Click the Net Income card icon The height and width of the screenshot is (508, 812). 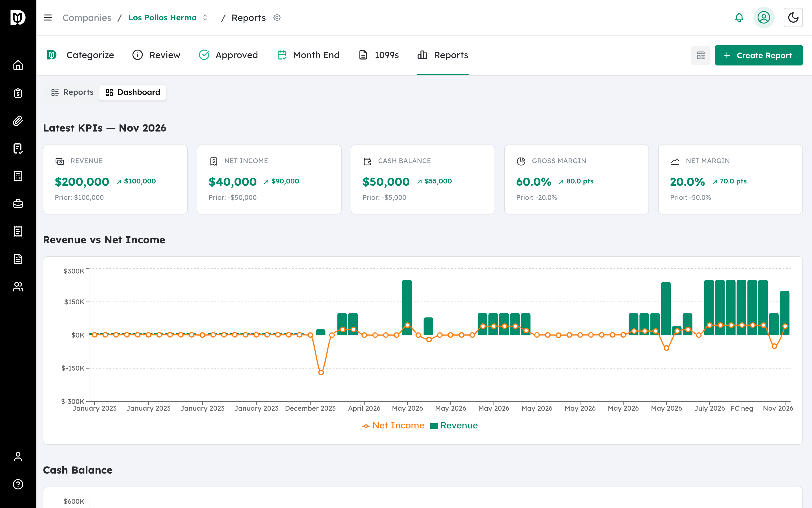pos(214,161)
